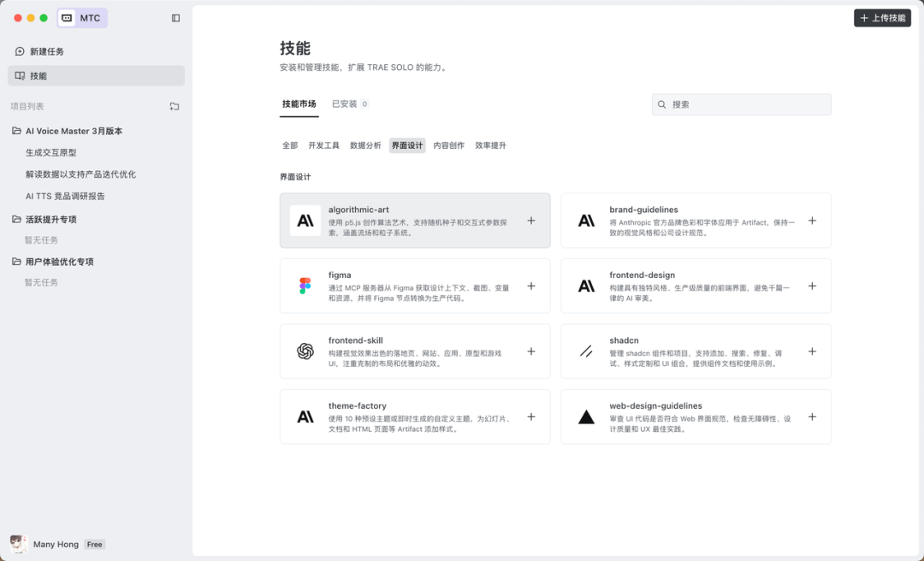Click the 上传技能 button

coord(882,17)
